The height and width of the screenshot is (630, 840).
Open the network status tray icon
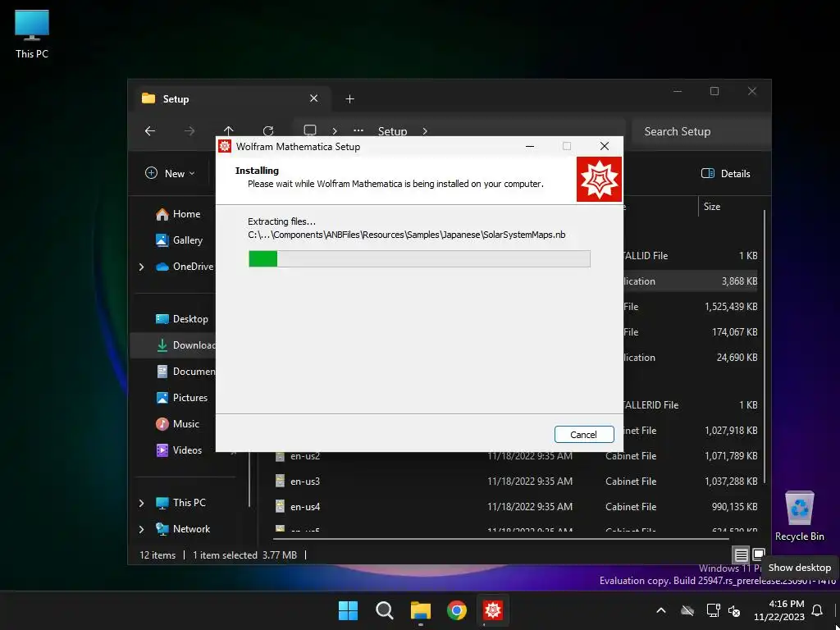[x=713, y=610]
